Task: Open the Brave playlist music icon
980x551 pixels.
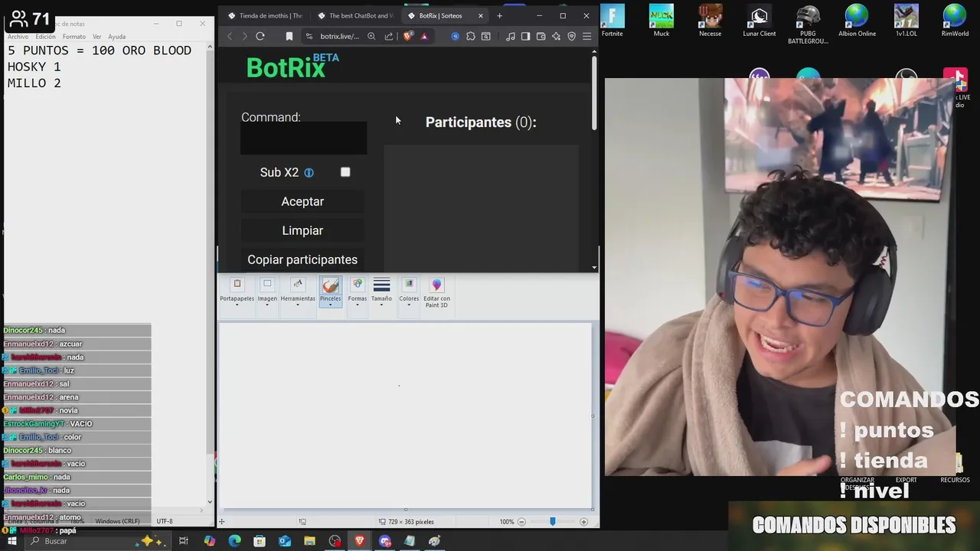Action: tap(511, 36)
